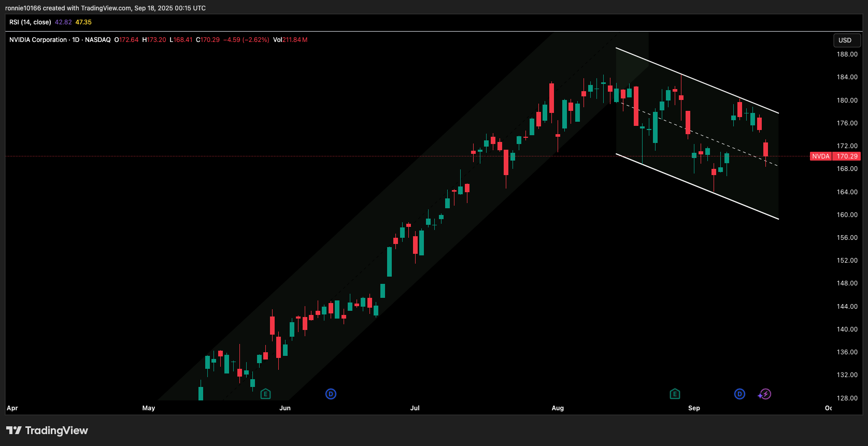Click the 160.00 price axis label
868x446 pixels.
pyautogui.click(x=847, y=215)
